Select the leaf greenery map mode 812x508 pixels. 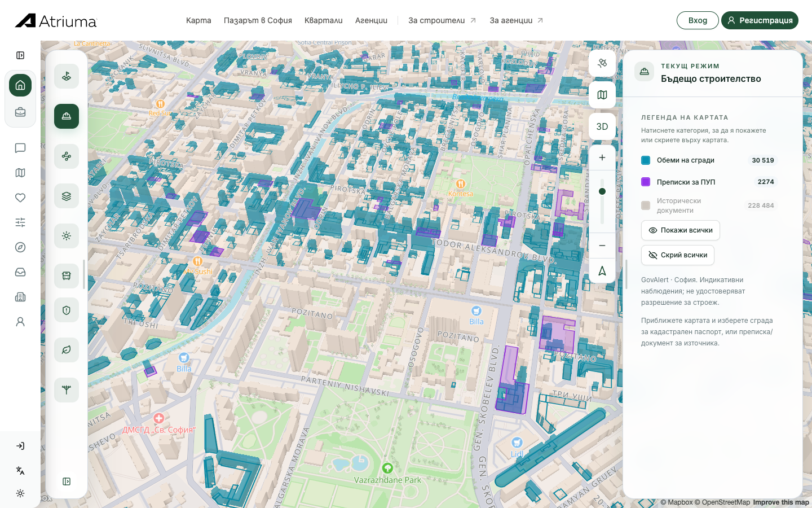pos(67,350)
